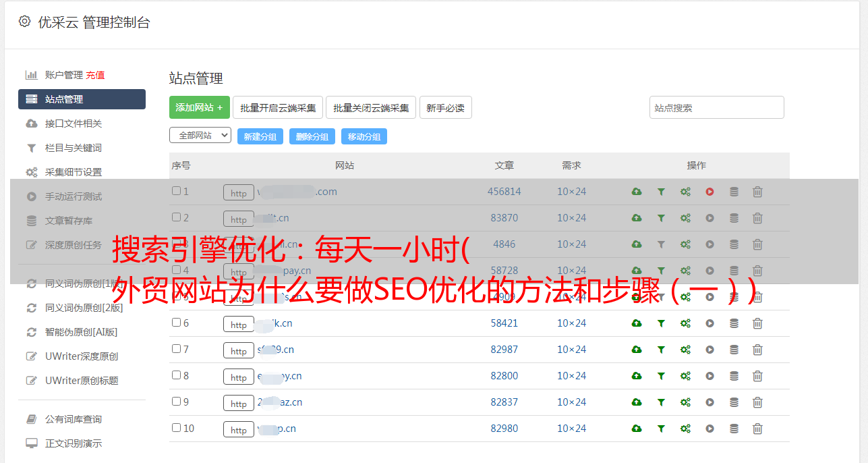868x463 pixels.
Task: Click the 删除分组 button
Action: tap(312, 136)
